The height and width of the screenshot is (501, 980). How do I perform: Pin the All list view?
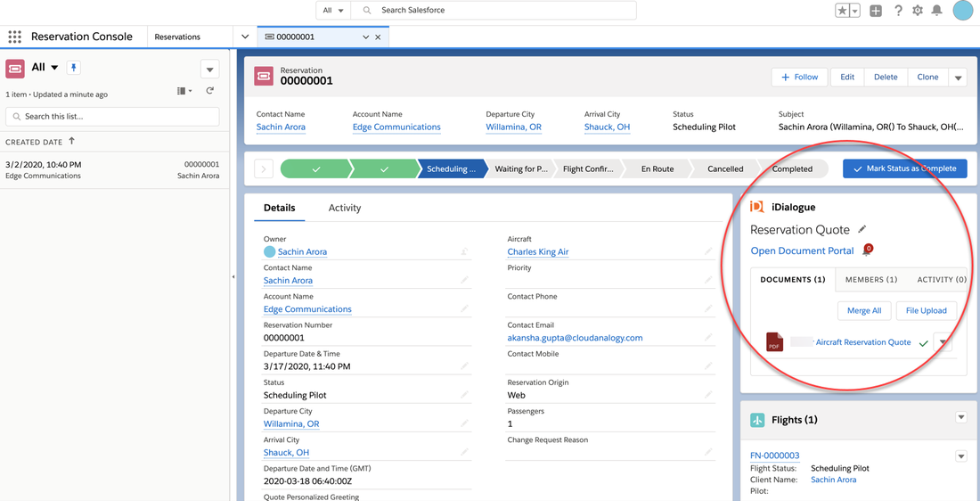(x=74, y=68)
